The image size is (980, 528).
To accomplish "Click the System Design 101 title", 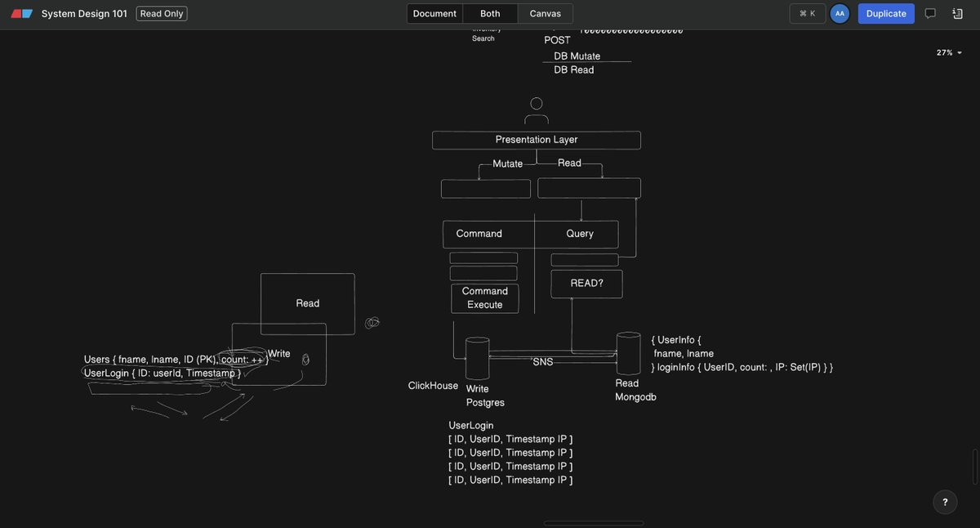I will [84, 13].
